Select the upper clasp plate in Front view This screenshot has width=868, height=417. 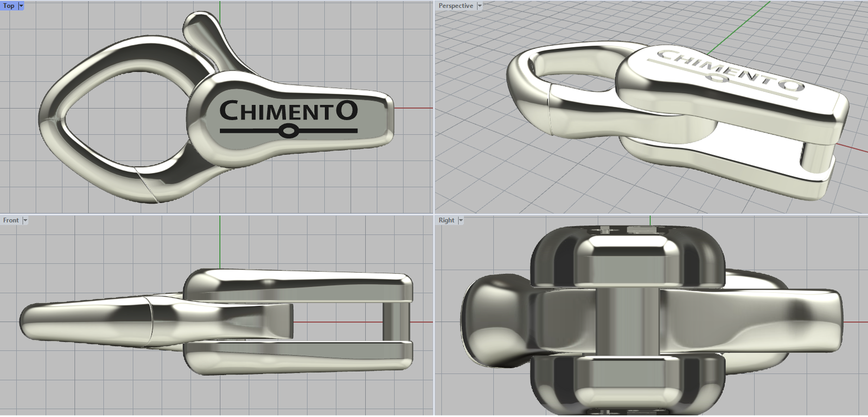click(x=298, y=285)
